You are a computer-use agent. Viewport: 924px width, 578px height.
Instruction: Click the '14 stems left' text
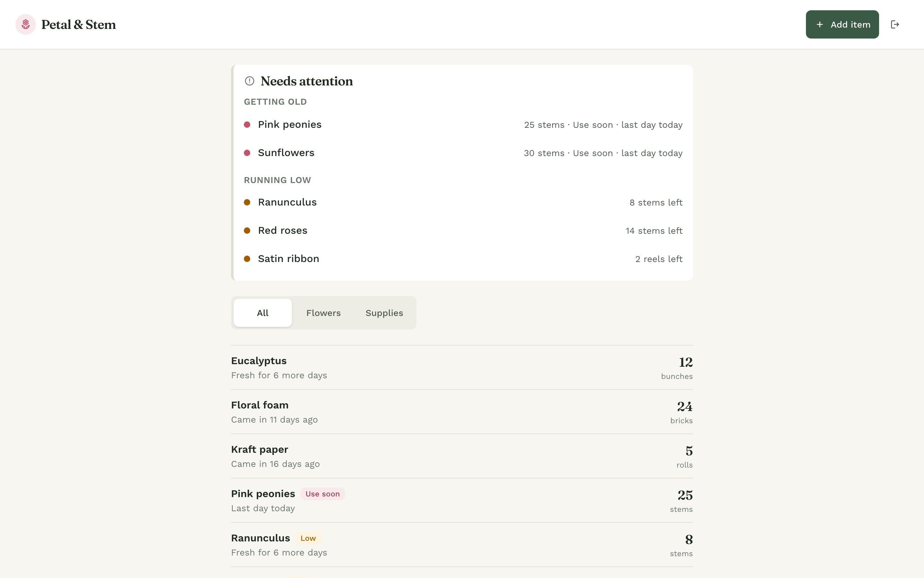pyautogui.click(x=654, y=231)
